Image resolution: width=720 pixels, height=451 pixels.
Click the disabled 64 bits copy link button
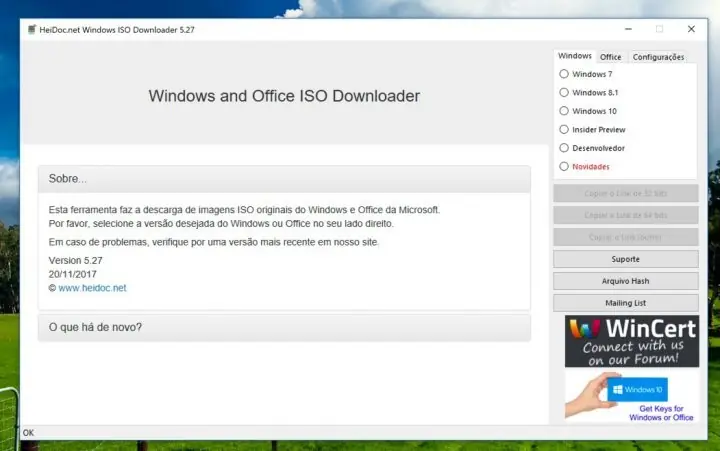click(x=625, y=215)
